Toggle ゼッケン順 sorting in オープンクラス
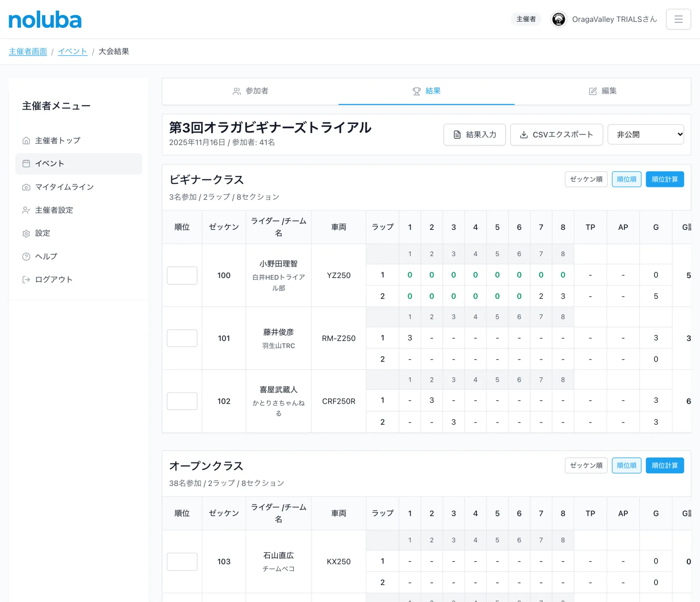 (x=586, y=465)
